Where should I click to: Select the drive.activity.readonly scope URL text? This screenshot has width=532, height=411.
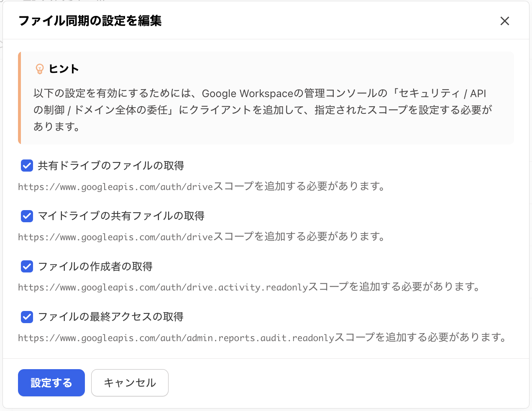click(x=163, y=287)
